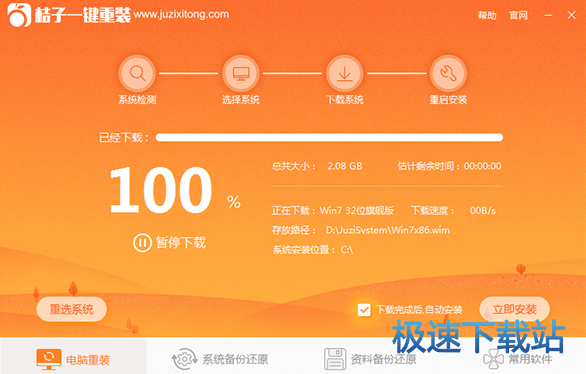The width and height of the screenshot is (586, 374).
Task: Click the 桔子一键重装 title text
Action: point(83,15)
